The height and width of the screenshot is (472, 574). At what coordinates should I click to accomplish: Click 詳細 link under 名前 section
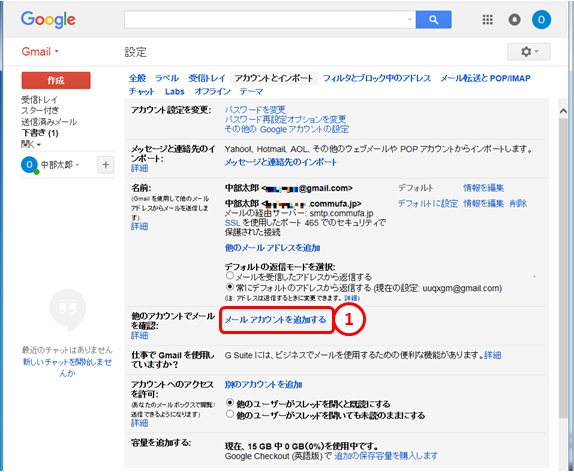[139, 226]
